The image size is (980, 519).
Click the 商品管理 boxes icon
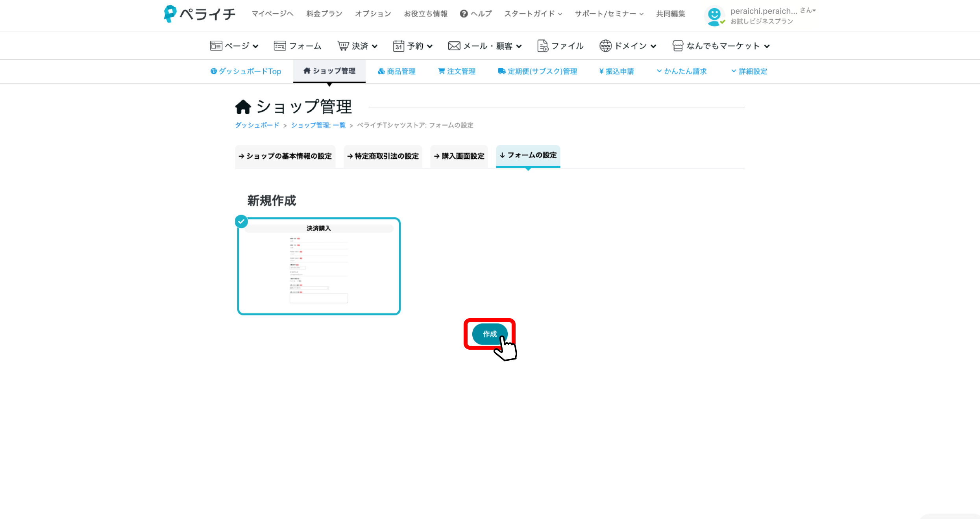pos(381,71)
